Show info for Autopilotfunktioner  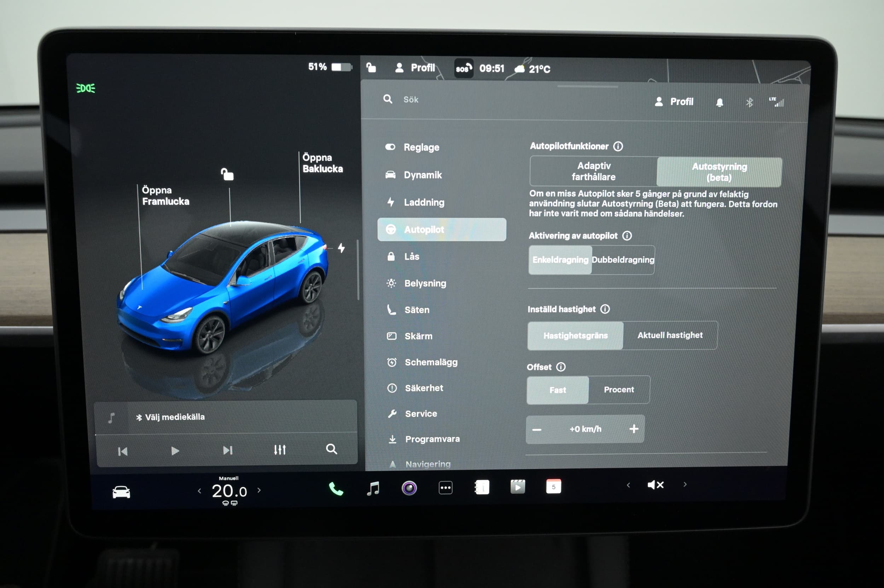(618, 146)
